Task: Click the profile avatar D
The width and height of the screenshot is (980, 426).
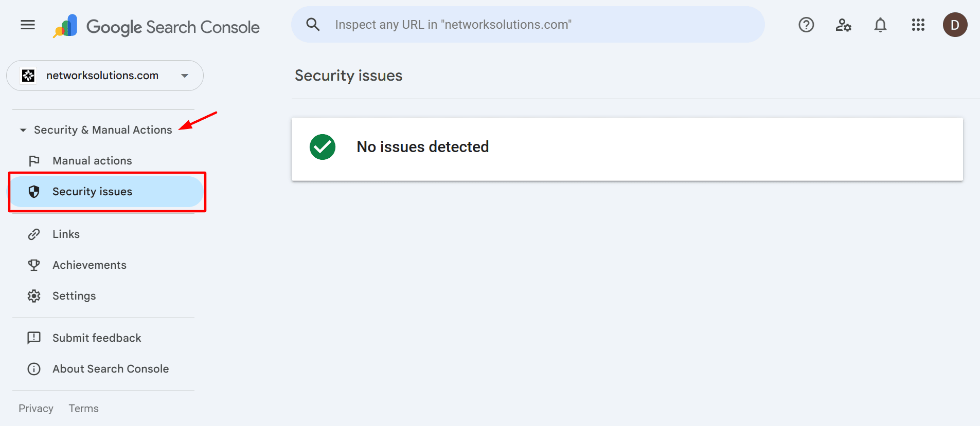Action: [x=955, y=24]
